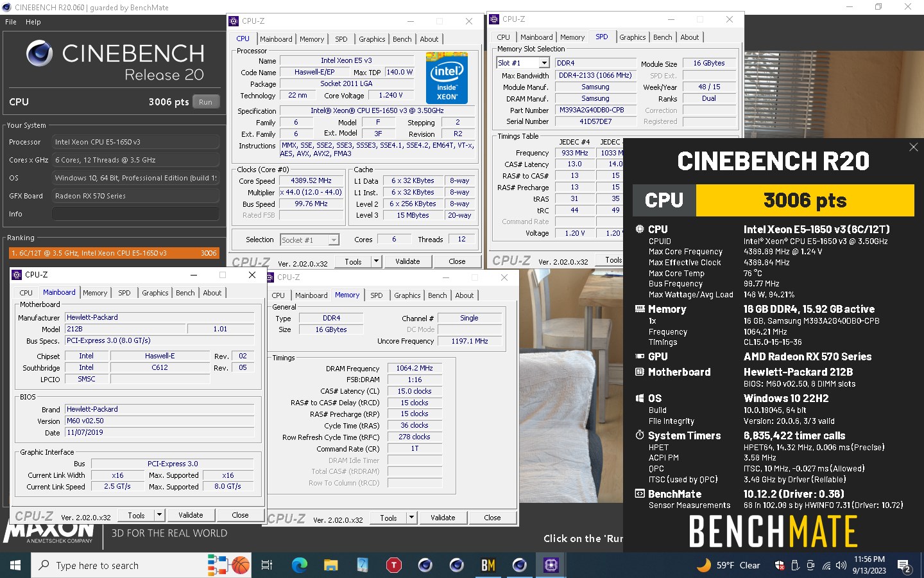This screenshot has width=924, height=578.
Task: Click Core Speed value 4389.52 MHz
Action: pos(311,181)
